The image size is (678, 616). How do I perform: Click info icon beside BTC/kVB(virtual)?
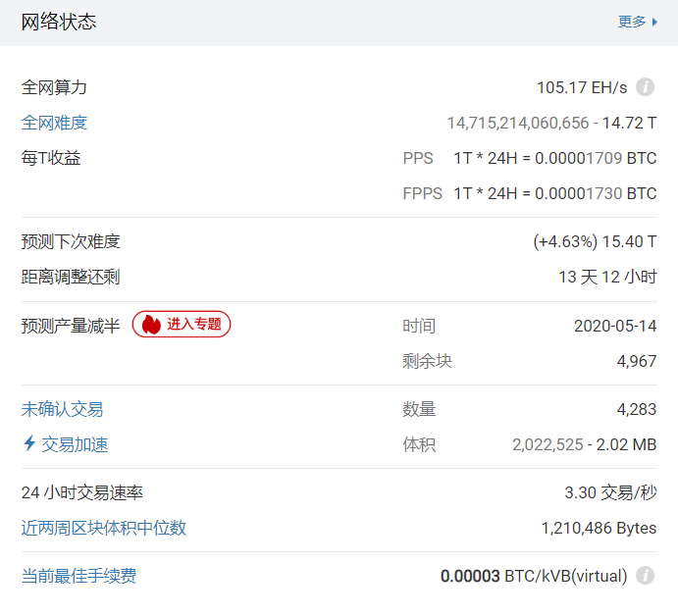coord(645,576)
